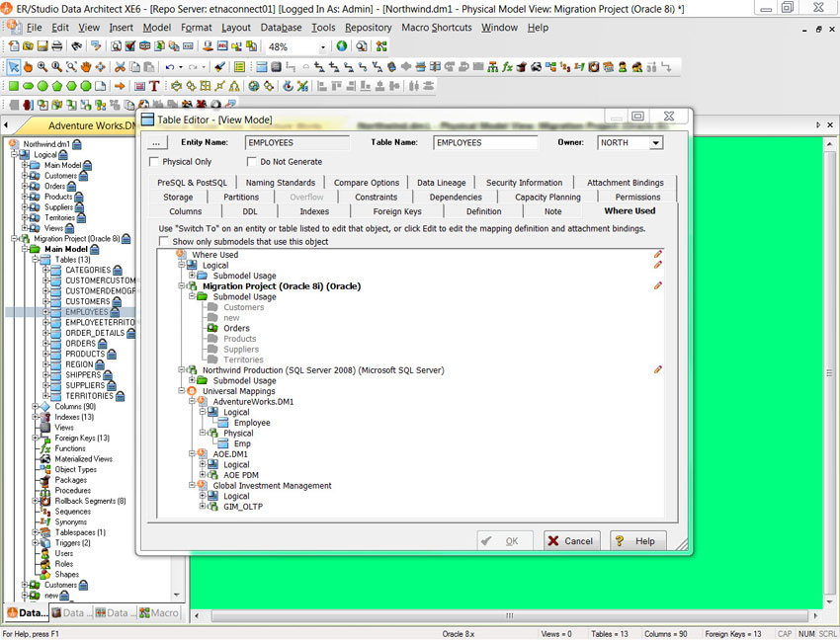Click the ellipsis button beside Entity Name

point(156,143)
